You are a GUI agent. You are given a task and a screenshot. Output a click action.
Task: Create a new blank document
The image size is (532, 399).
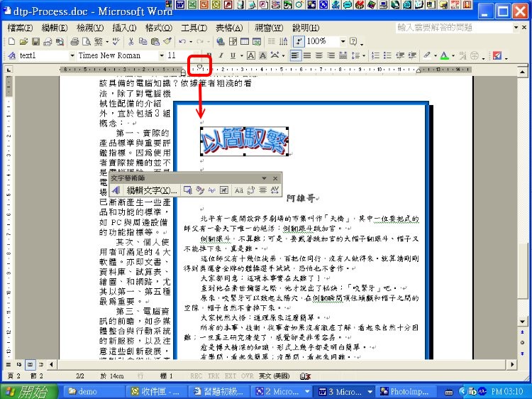(11, 41)
